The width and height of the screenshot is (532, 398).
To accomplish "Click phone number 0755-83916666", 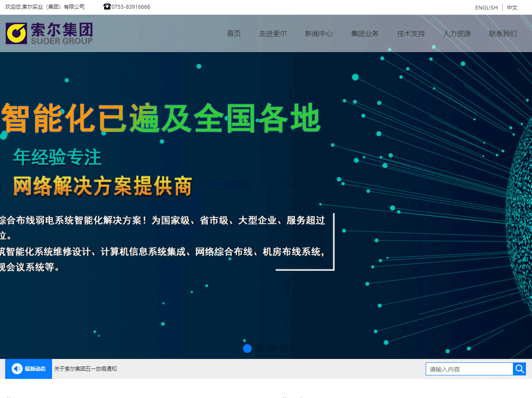I will click(131, 7).
